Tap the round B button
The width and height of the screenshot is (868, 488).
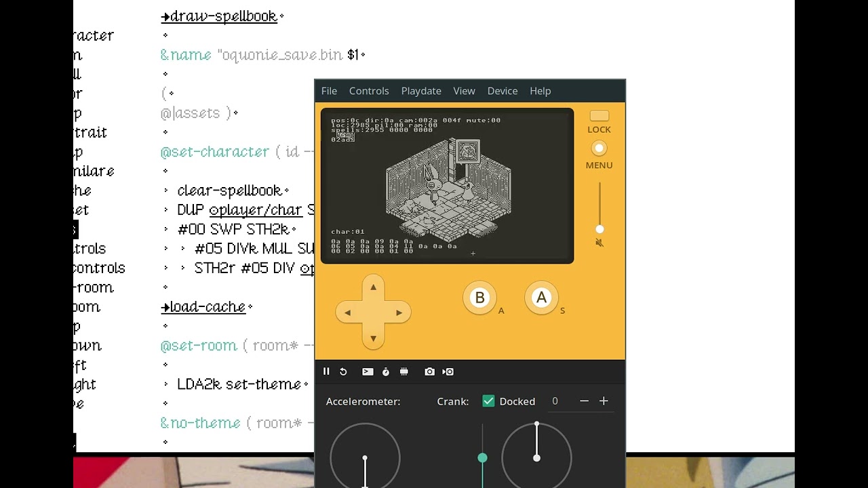pos(479,298)
